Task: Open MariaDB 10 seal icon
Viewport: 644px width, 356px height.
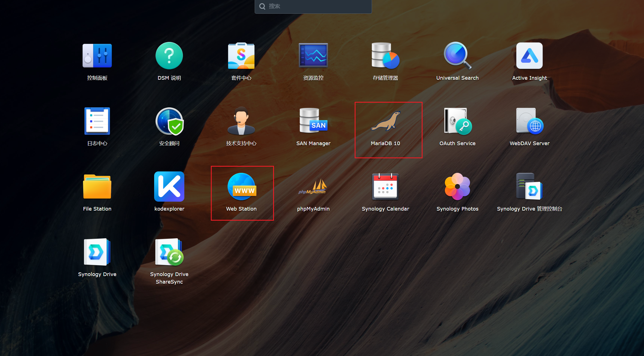Action: [385, 121]
